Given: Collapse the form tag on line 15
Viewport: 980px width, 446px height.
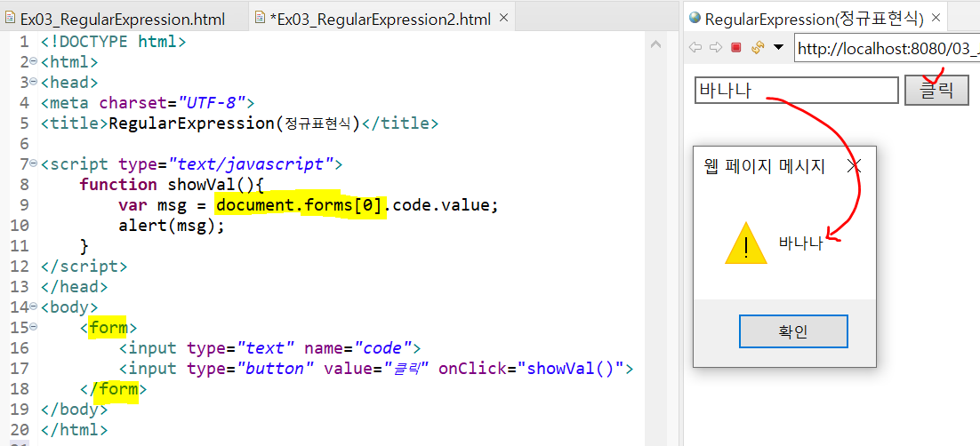Looking at the screenshot, I should (x=33, y=327).
